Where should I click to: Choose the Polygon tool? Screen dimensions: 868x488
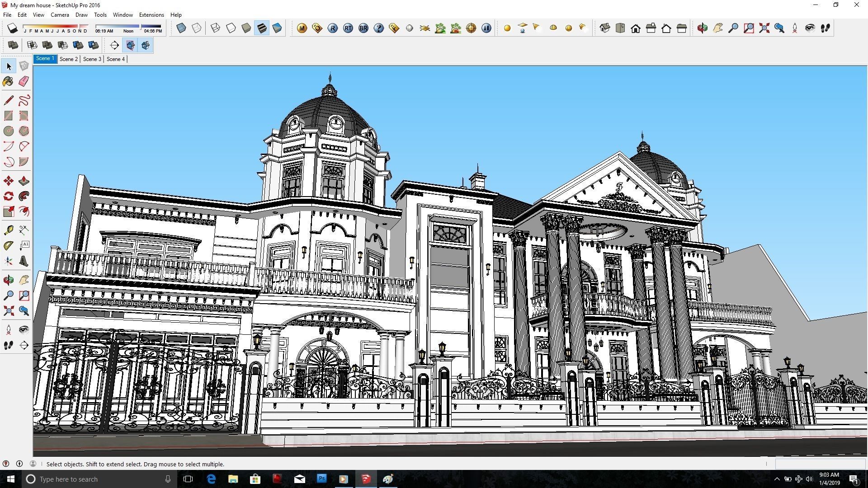[24, 131]
